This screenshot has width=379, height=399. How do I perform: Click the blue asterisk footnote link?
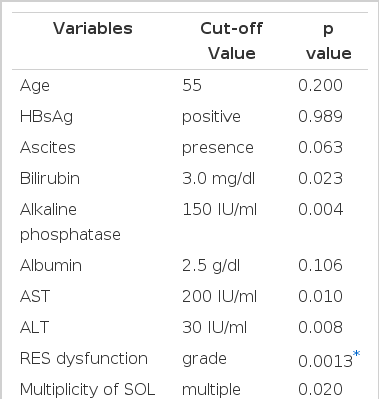[356, 354]
